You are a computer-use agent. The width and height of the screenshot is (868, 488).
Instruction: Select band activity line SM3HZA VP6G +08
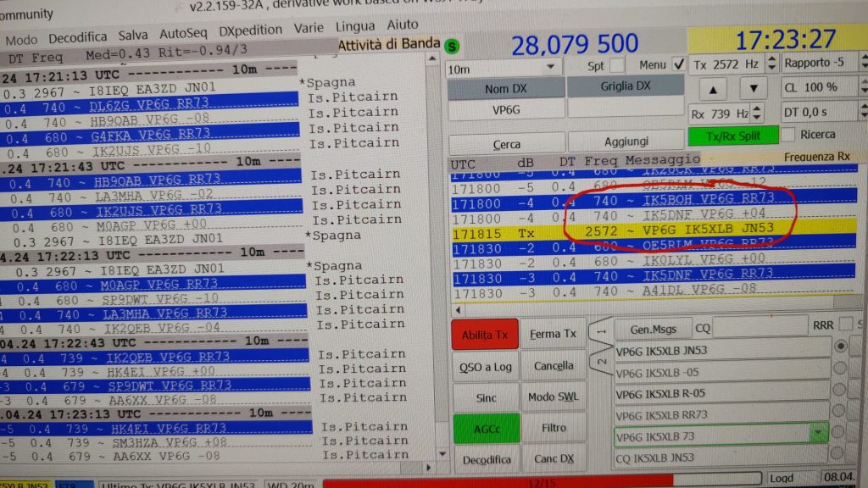point(157,442)
